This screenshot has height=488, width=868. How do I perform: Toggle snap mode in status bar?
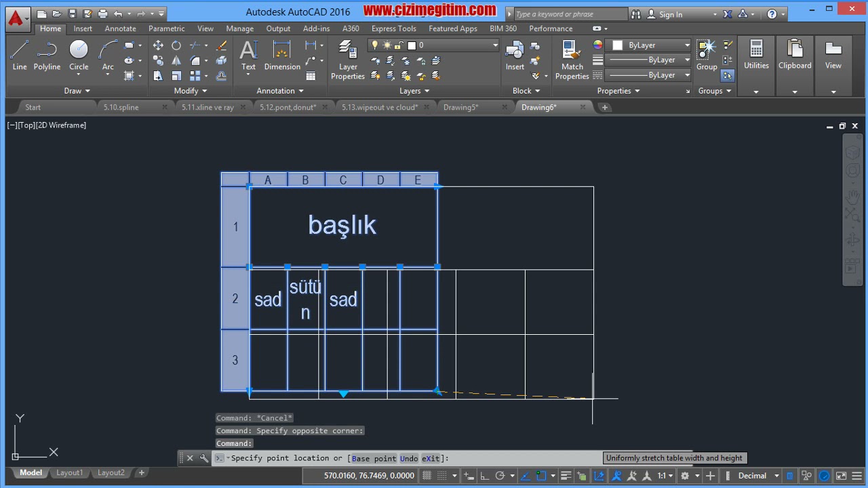tap(441, 476)
